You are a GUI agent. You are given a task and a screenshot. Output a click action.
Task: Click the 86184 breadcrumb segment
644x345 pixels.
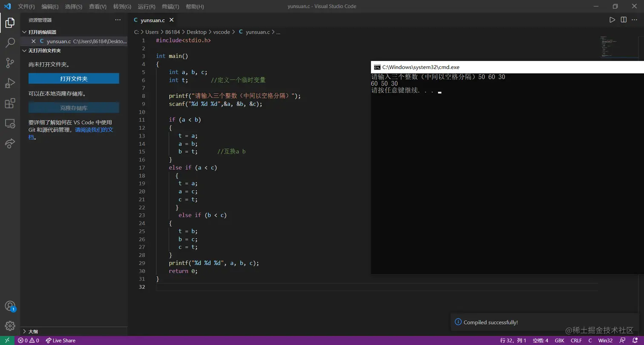[x=172, y=32]
